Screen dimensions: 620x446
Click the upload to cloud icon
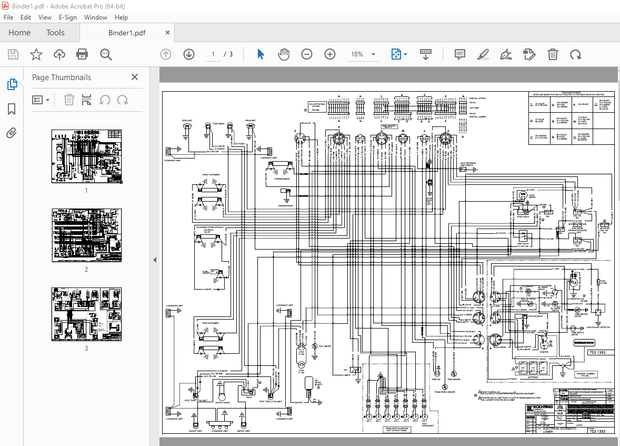click(59, 54)
